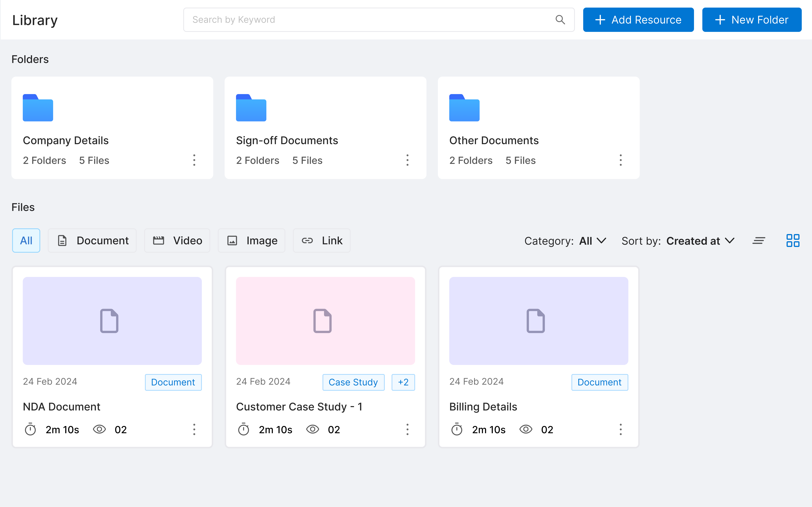
Task: Click the Document tag on NDA Document
Action: 173,382
